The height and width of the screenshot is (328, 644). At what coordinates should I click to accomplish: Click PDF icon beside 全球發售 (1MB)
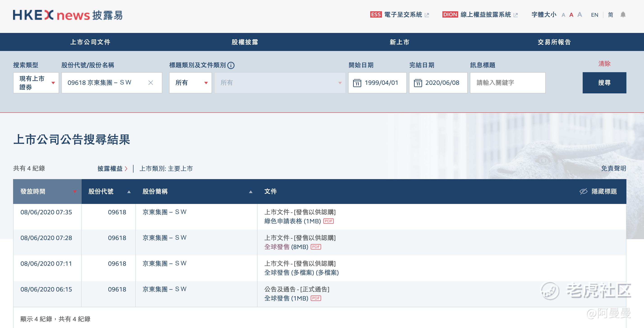(316, 298)
